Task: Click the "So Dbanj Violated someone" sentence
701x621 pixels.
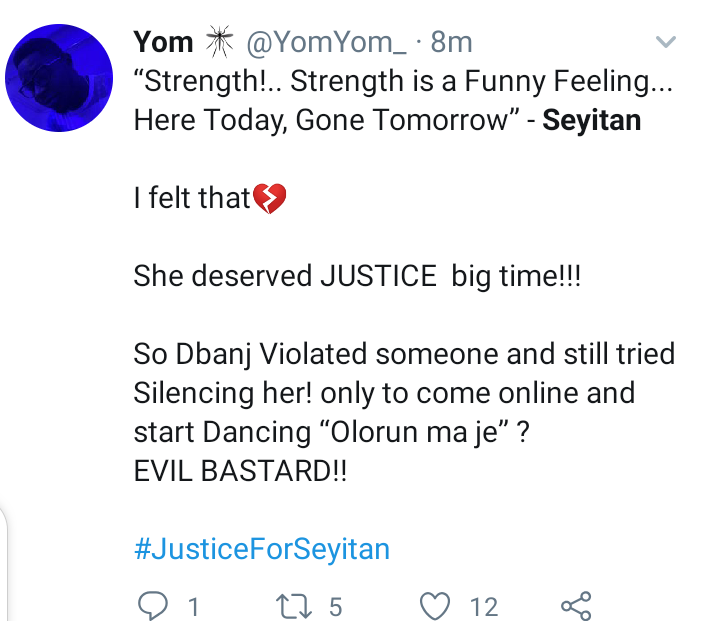Action: click(404, 354)
